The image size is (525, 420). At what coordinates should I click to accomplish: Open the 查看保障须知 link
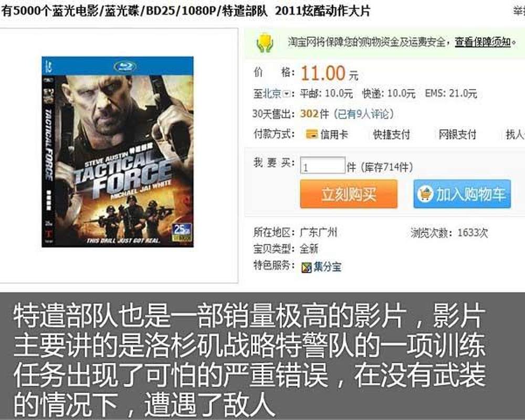pos(482,42)
